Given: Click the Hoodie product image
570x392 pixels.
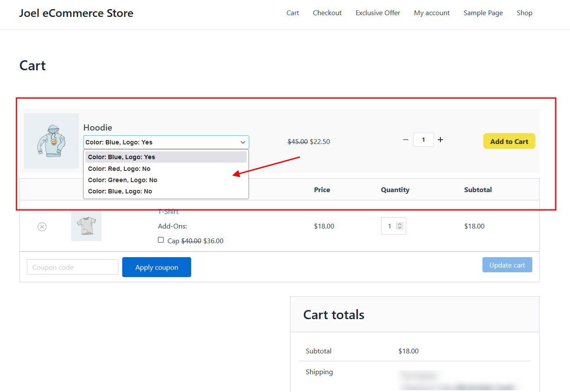Looking at the screenshot, I should click(51, 141).
